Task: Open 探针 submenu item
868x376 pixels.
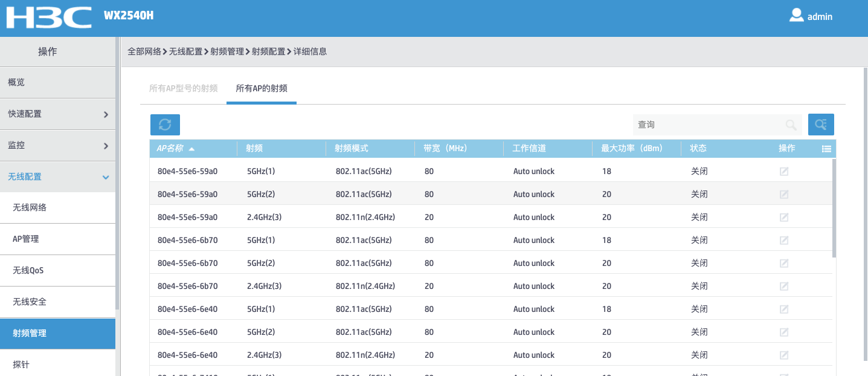Action: (57, 365)
